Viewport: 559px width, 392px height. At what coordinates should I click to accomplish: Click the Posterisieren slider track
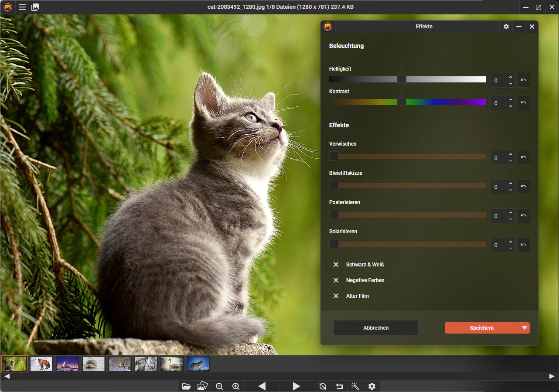pos(410,215)
